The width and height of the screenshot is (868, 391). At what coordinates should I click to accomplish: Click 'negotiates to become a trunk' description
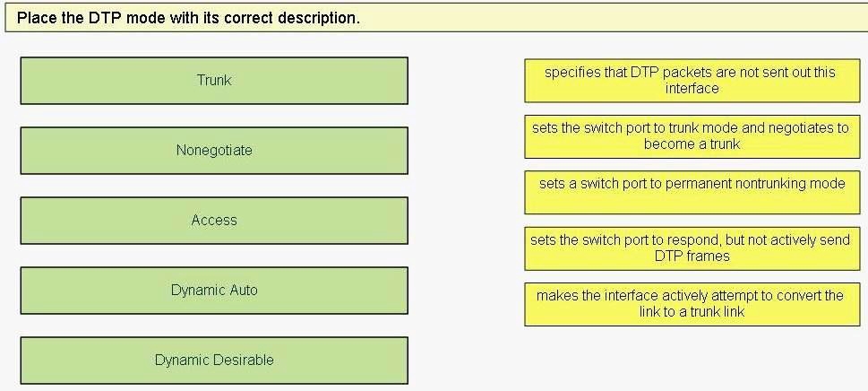pyautogui.click(x=692, y=136)
